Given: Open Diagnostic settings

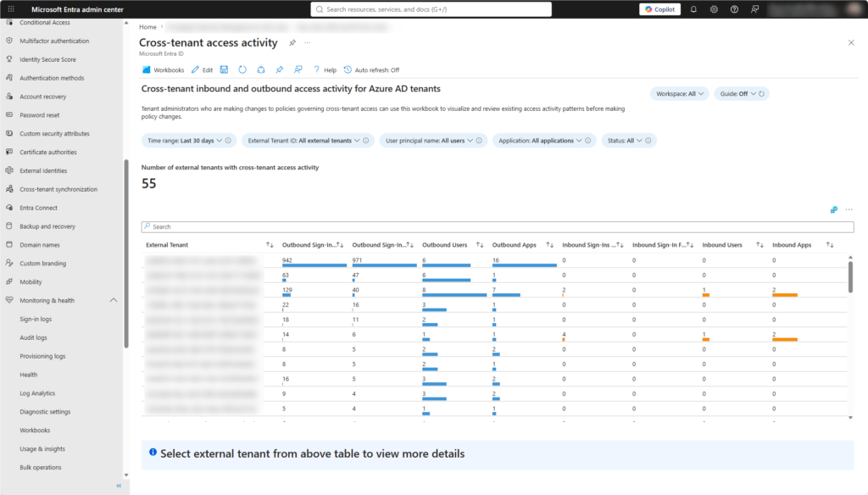Looking at the screenshot, I should coord(45,412).
